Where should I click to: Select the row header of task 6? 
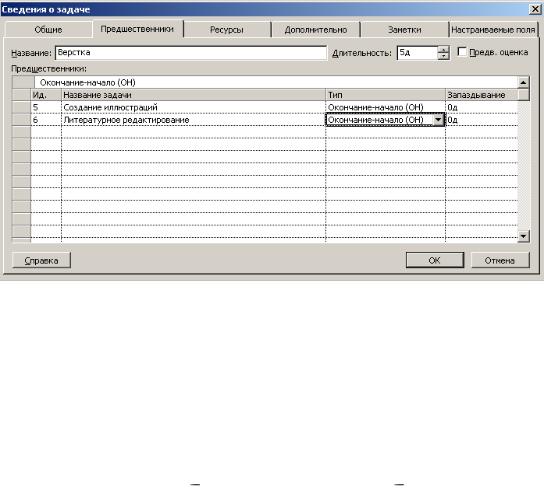[22, 120]
